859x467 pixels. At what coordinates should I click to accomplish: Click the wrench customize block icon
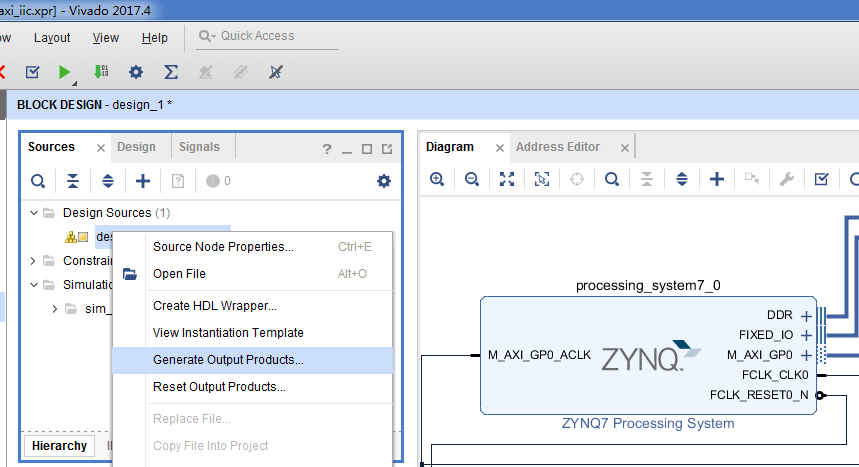(x=787, y=179)
